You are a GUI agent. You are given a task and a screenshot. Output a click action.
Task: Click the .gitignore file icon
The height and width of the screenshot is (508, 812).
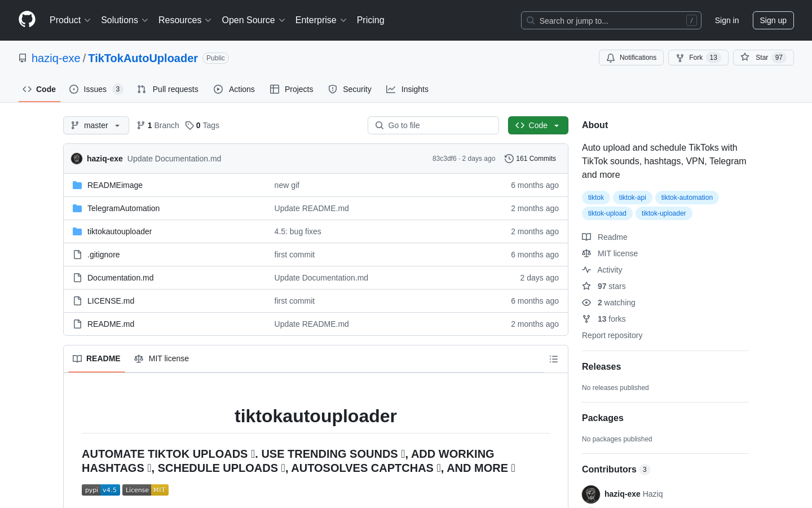(x=77, y=255)
